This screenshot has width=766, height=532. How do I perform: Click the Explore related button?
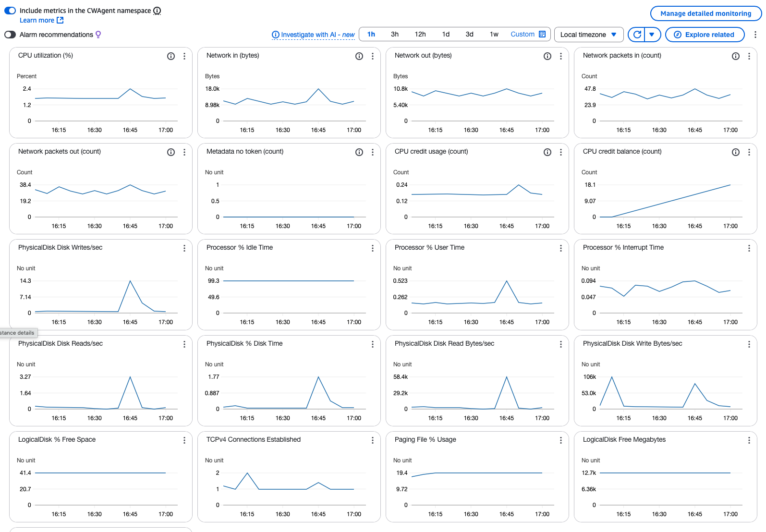click(x=705, y=35)
